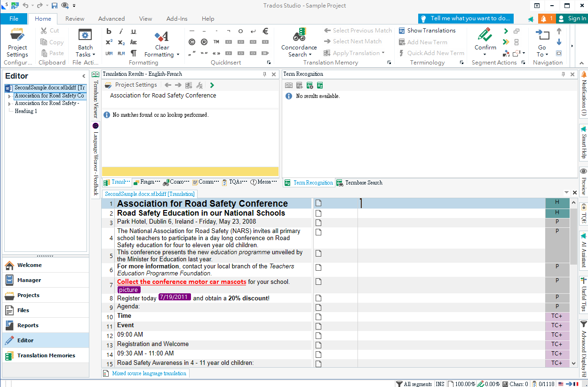The width and height of the screenshot is (588, 387).
Task: Confirm the current segment
Action: click(485, 38)
